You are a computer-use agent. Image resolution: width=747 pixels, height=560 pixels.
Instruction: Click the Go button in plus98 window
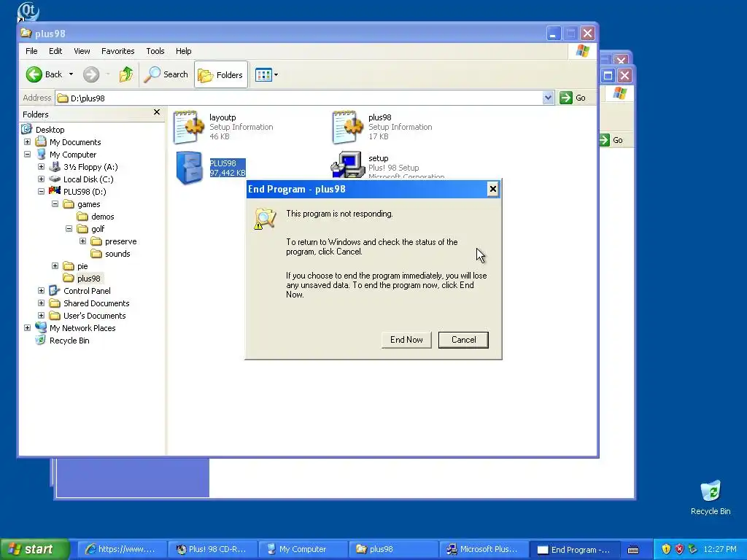coord(573,98)
